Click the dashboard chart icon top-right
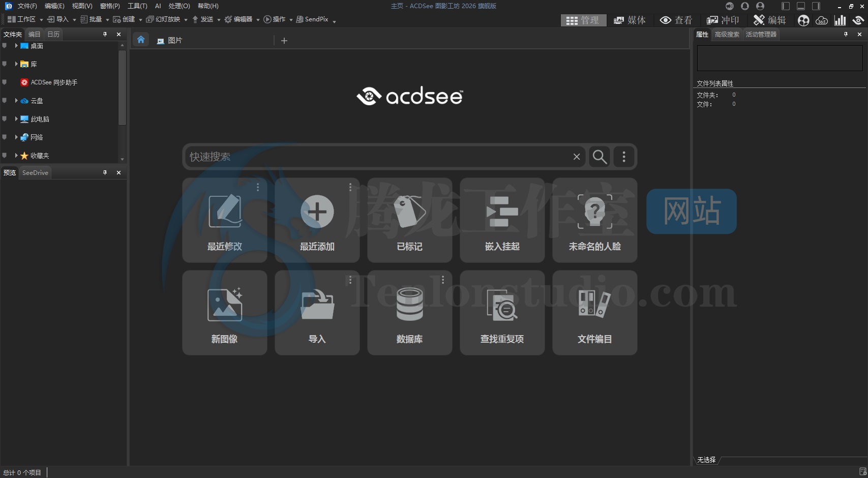Image resolution: width=868 pixels, height=478 pixels. pos(840,20)
